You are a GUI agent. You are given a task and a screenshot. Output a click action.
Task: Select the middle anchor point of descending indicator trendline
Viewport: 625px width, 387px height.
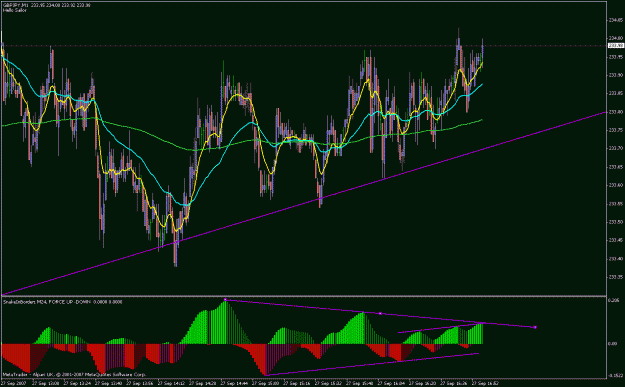[380, 314]
